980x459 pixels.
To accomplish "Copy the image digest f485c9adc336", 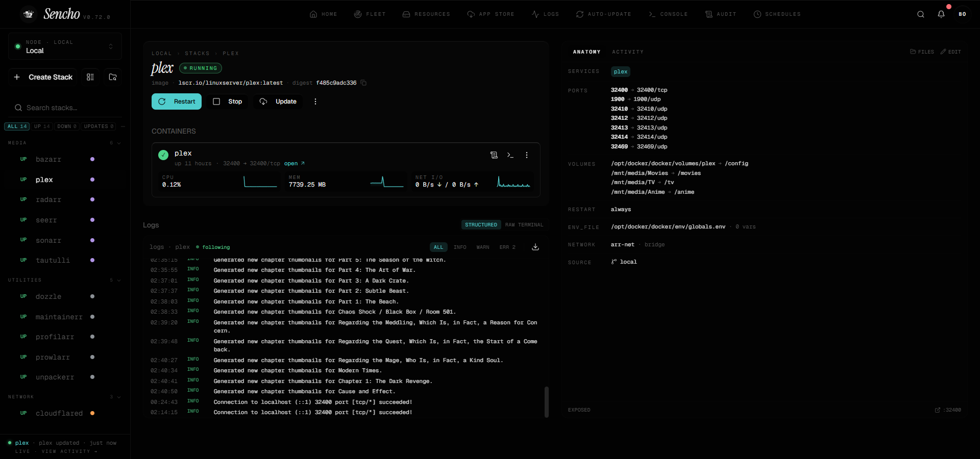I will [x=363, y=83].
